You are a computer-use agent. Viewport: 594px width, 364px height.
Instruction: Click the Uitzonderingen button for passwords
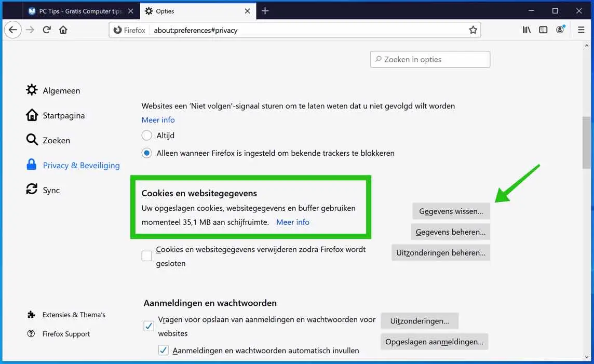coord(420,321)
